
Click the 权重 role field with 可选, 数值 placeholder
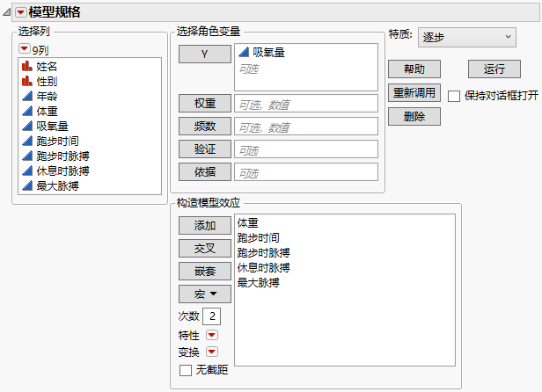click(x=306, y=103)
